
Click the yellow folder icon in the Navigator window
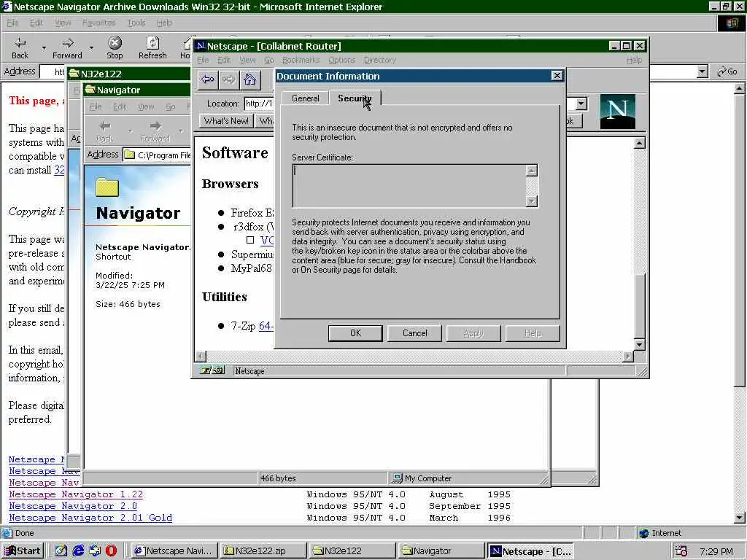coord(107,187)
